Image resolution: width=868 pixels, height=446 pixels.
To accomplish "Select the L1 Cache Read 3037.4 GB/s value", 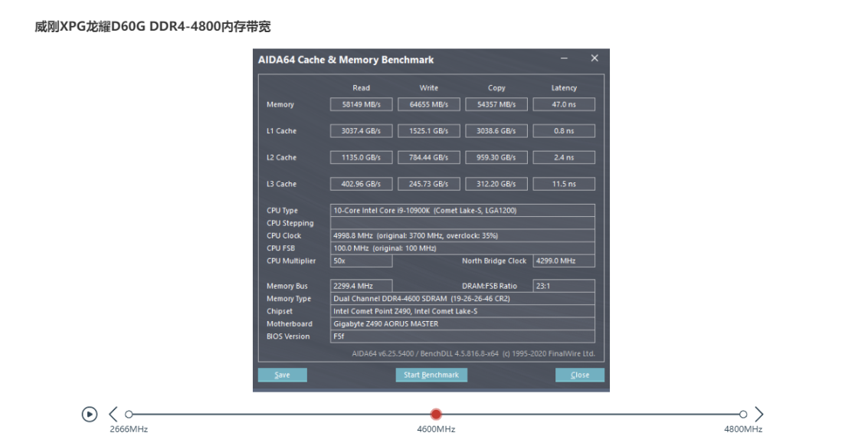I will (361, 131).
